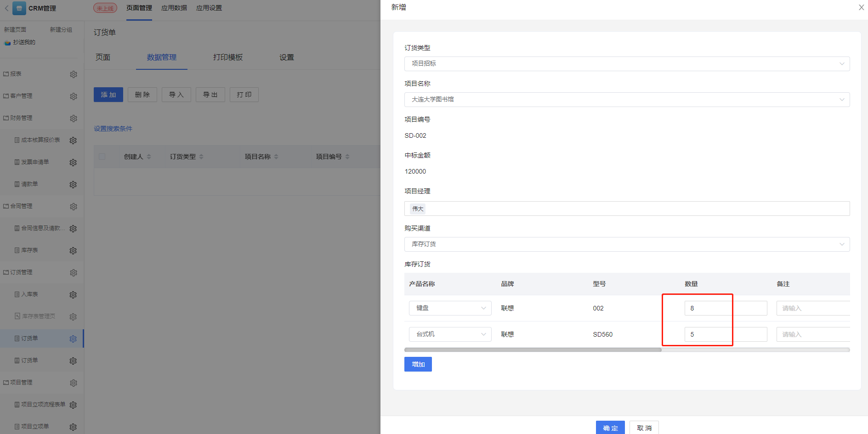Click gear icon beside 库存表管理页
The width and height of the screenshot is (868, 434).
tap(73, 317)
